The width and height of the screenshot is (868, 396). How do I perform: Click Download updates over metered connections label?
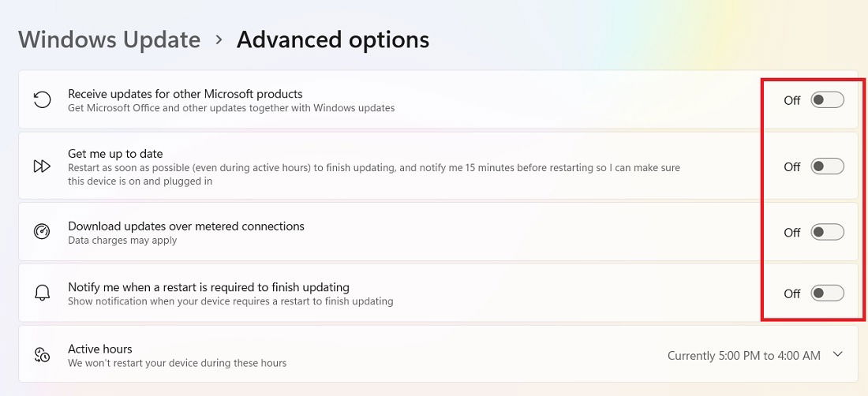[186, 226]
